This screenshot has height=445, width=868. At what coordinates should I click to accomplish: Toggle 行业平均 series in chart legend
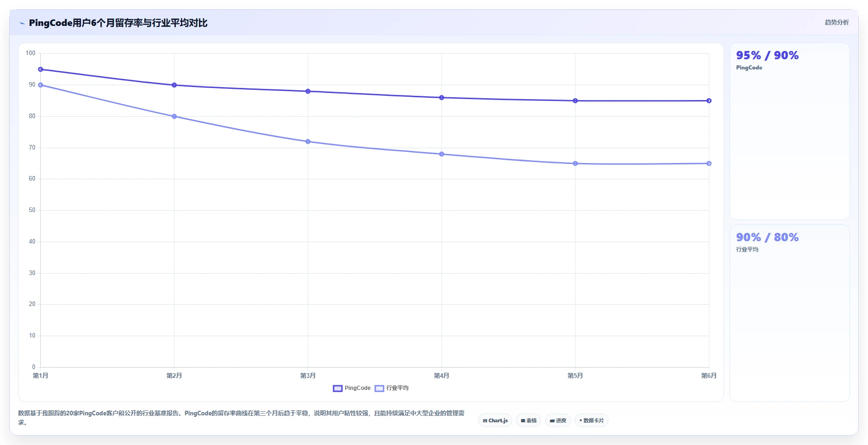(391, 388)
